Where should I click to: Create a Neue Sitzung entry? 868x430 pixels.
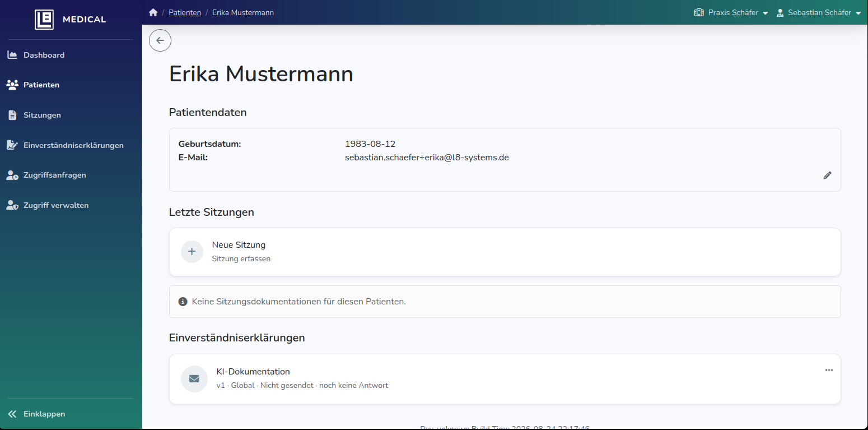click(x=505, y=252)
